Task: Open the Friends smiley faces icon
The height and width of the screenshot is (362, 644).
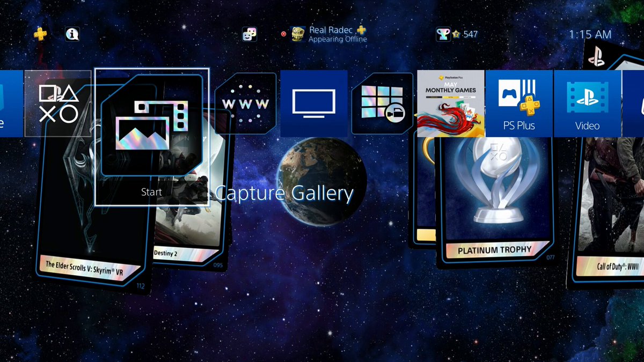Action: [249, 34]
